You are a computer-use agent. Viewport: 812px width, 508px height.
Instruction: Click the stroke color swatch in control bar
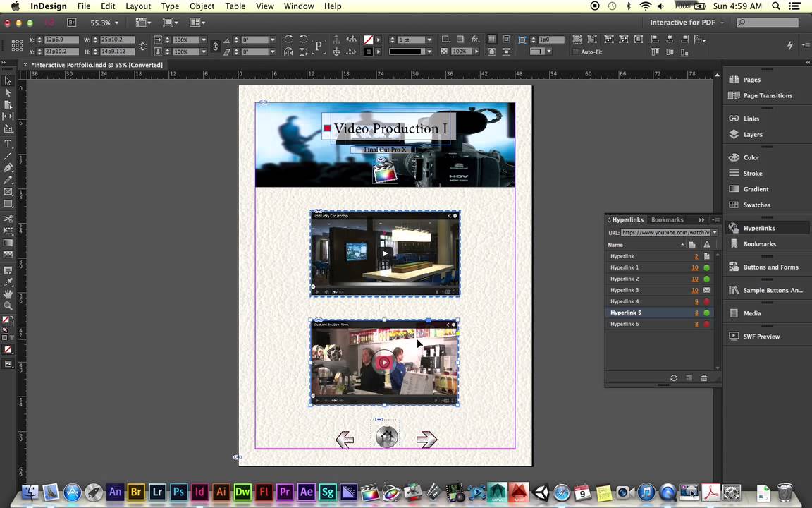tap(368, 52)
